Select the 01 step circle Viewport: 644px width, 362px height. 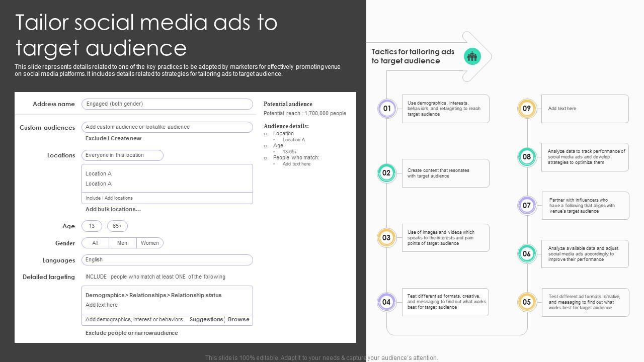pyautogui.click(x=387, y=109)
